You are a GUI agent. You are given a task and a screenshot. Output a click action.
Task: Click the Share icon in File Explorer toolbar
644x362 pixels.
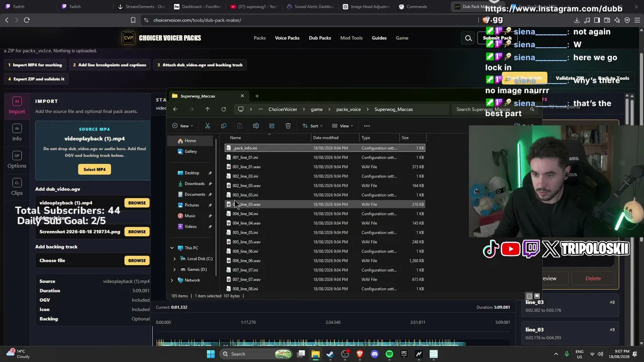click(x=272, y=126)
